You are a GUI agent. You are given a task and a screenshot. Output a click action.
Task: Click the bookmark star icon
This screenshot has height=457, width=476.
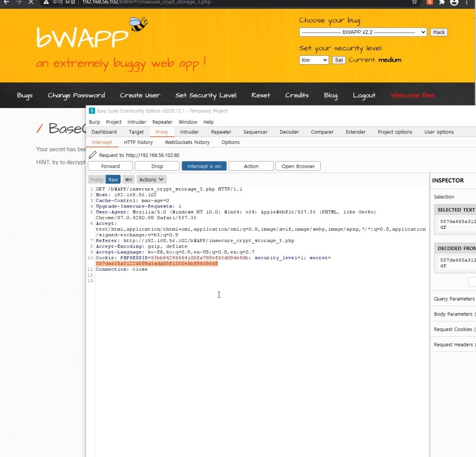414,2
